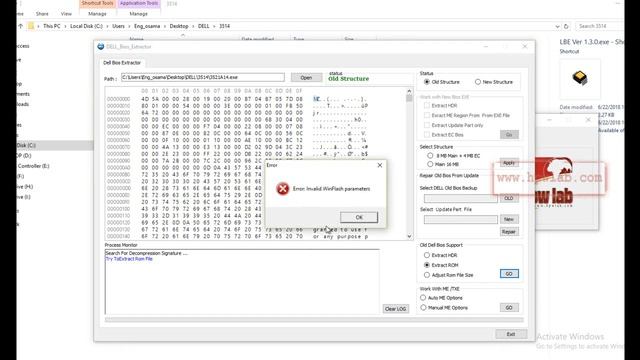The width and height of the screenshot is (640, 360).
Task: Open the Dell Bios Extractor tab
Action: (122, 62)
